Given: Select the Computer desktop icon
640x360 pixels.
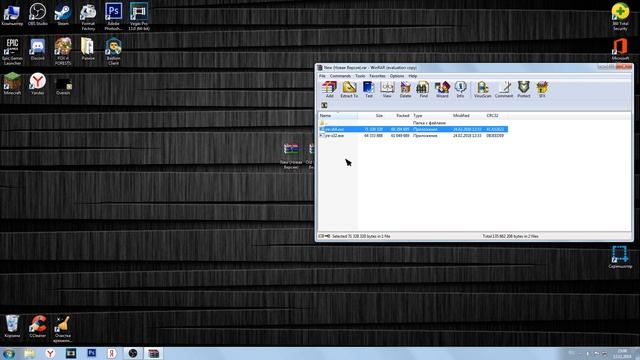Looking at the screenshot, I should pyautogui.click(x=12, y=15).
